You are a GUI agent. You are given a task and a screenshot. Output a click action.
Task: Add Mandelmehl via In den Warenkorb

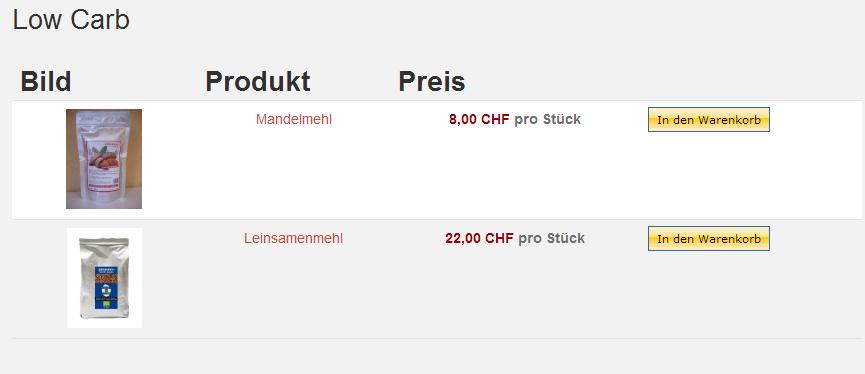click(x=708, y=120)
